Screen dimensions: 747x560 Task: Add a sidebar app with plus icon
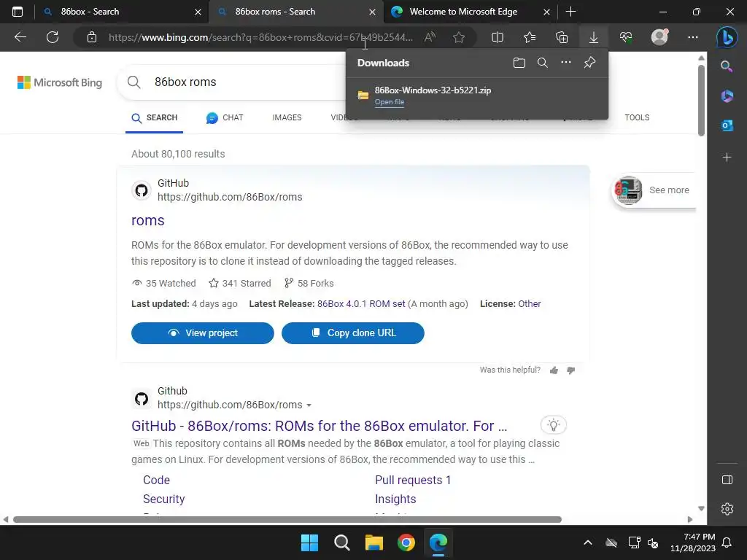pos(727,157)
